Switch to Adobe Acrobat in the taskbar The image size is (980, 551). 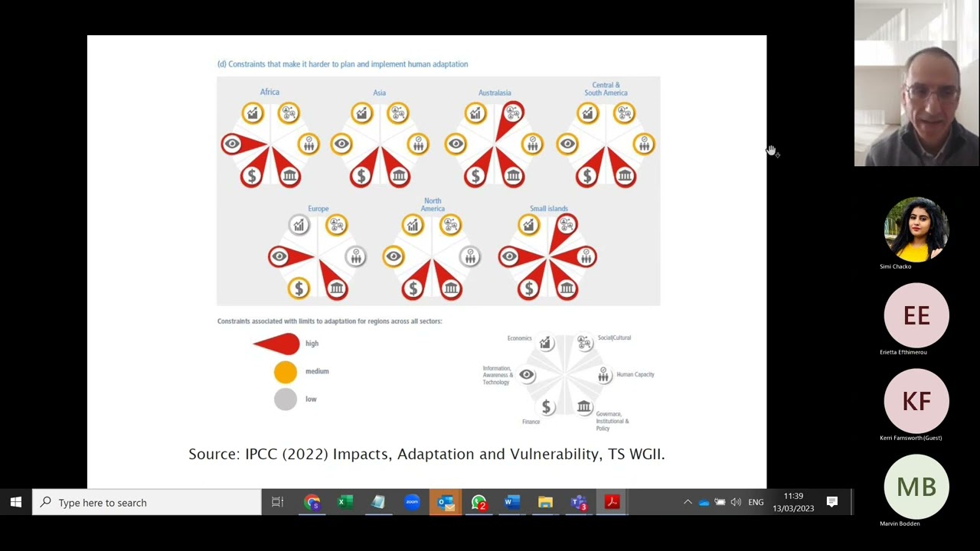(x=612, y=502)
